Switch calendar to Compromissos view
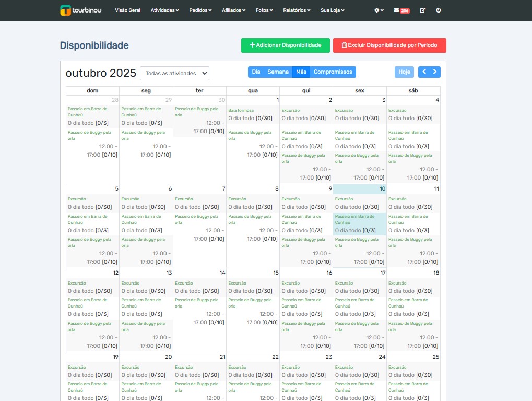The height and width of the screenshot is (401, 532). 333,72
